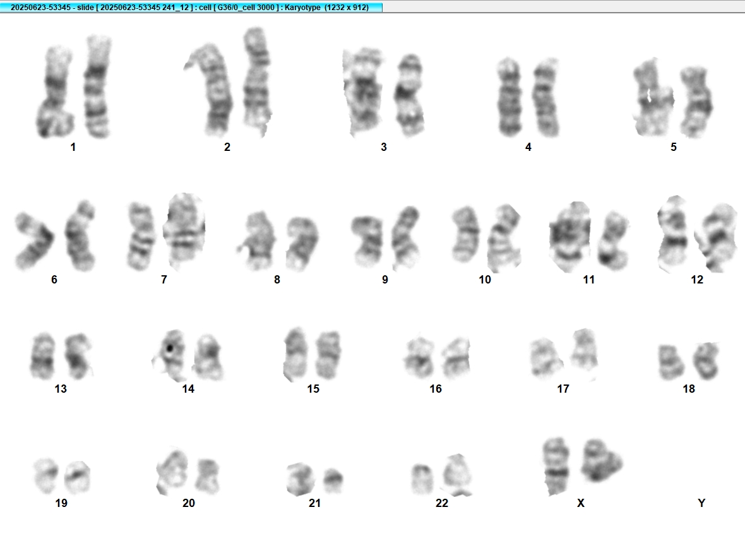
Task: Click the chromosome 2 label
Action: [227, 147]
